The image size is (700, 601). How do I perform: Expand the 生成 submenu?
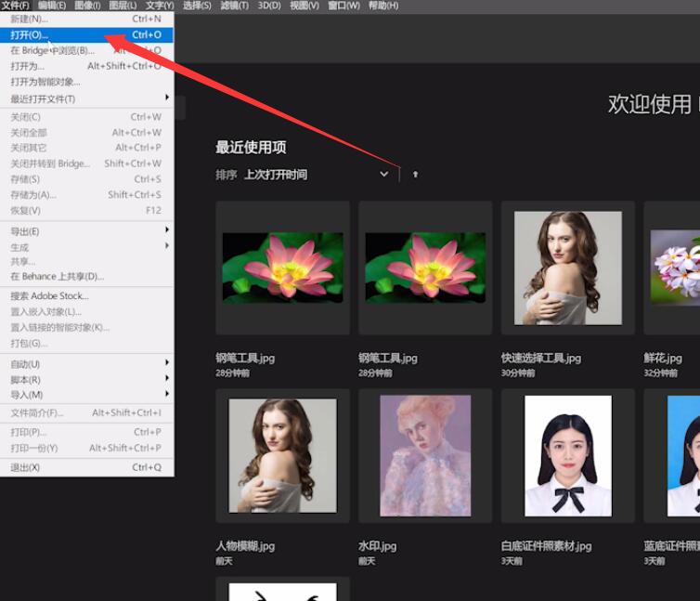[86, 247]
